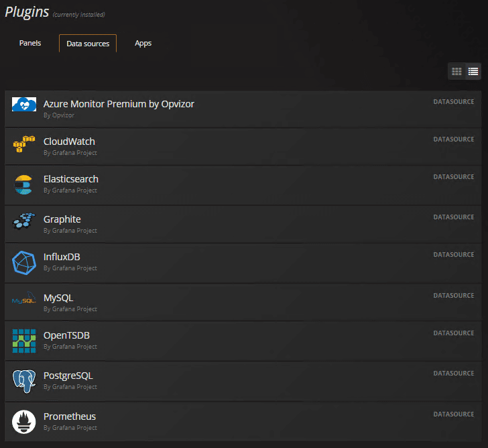Click 'By Grafana Project' under InfluxDB
Viewport: 488px width, 448px height.
70,268
